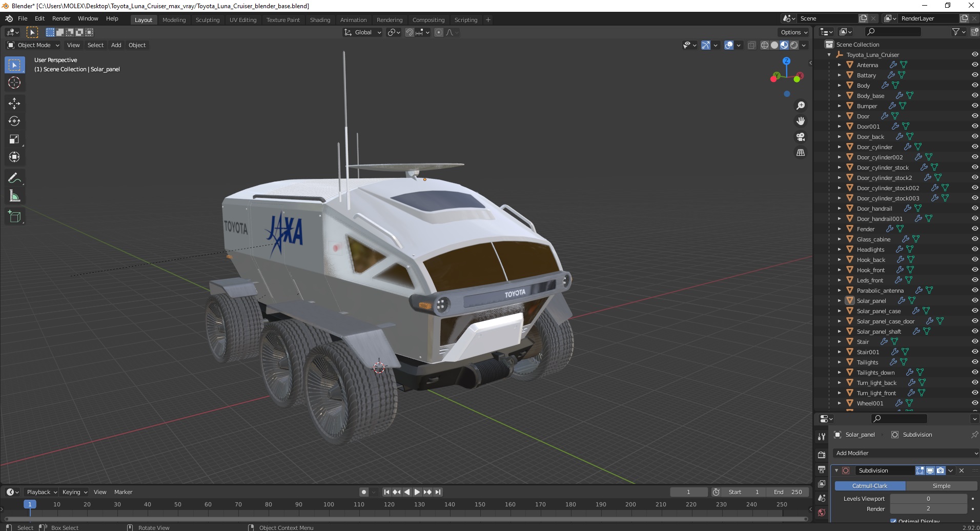Click the Levels Viewport value field

(928, 499)
